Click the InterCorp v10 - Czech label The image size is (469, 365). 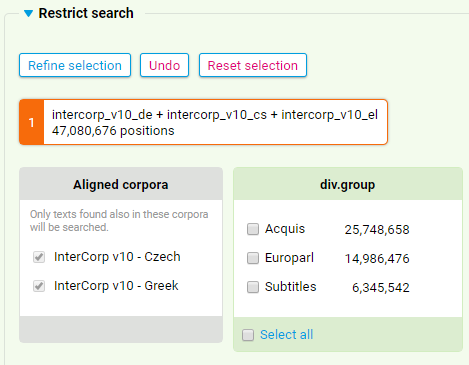117,257
